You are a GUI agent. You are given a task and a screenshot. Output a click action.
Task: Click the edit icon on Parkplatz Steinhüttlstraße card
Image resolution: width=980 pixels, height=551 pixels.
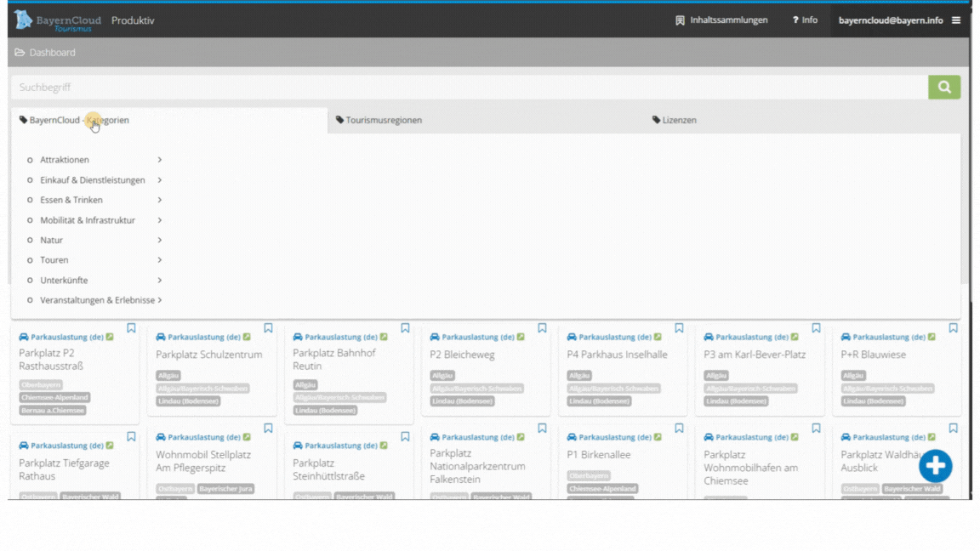[x=384, y=446]
